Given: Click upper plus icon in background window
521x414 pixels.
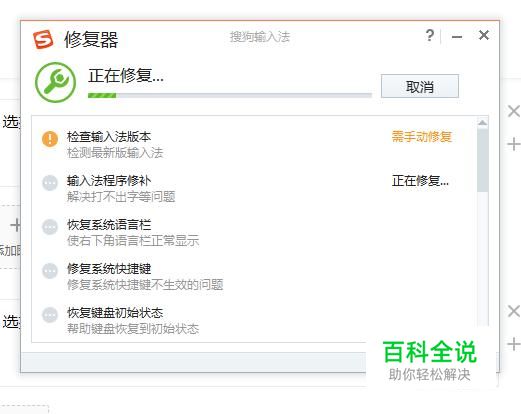Looking at the screenshot, I should coord(514,144).
